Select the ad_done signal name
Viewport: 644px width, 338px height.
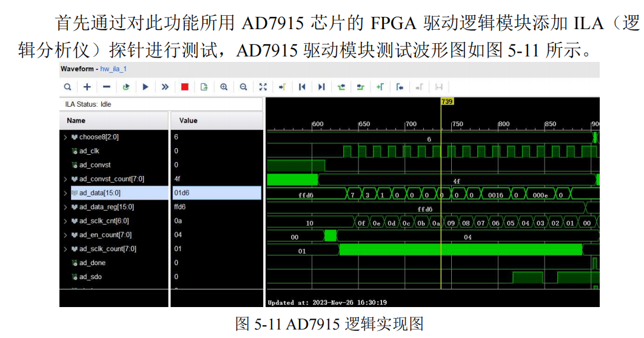point(92,263)
